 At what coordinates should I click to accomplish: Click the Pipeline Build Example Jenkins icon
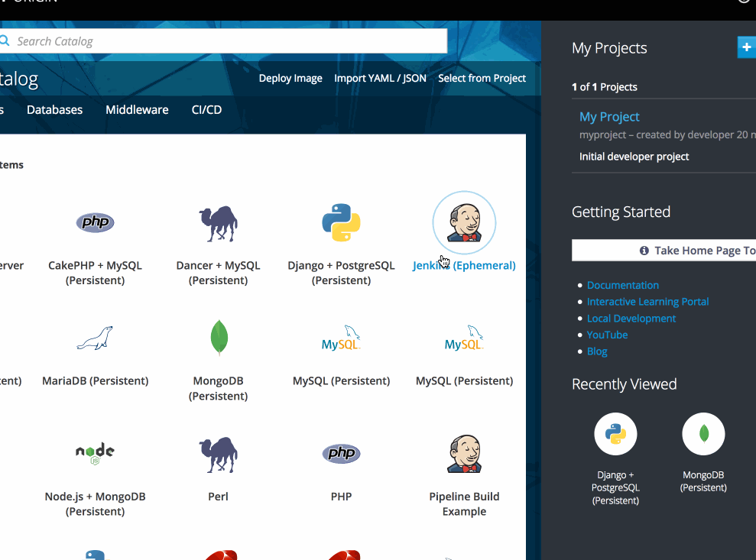point(464,454)
